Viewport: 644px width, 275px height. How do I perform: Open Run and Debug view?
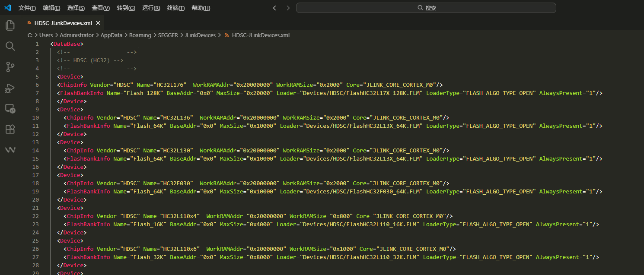(10, 88)
